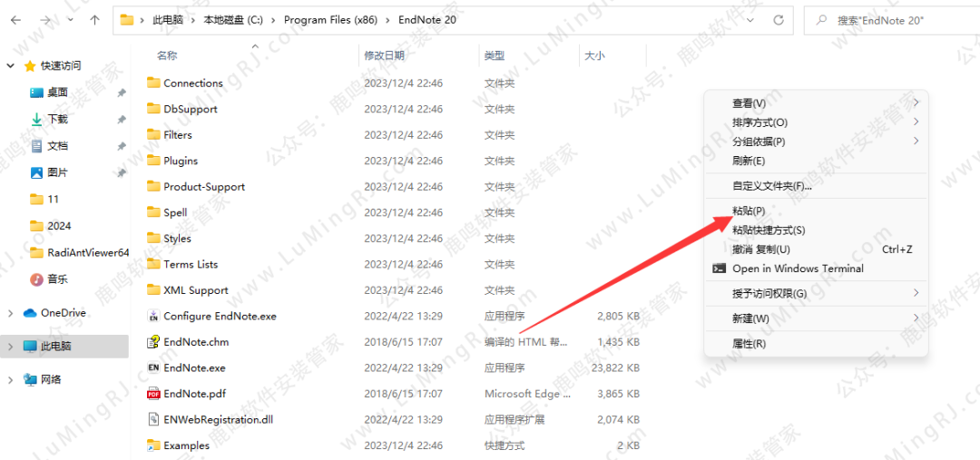
Task: Select the Styles folder icon
Action: [153, 238]
